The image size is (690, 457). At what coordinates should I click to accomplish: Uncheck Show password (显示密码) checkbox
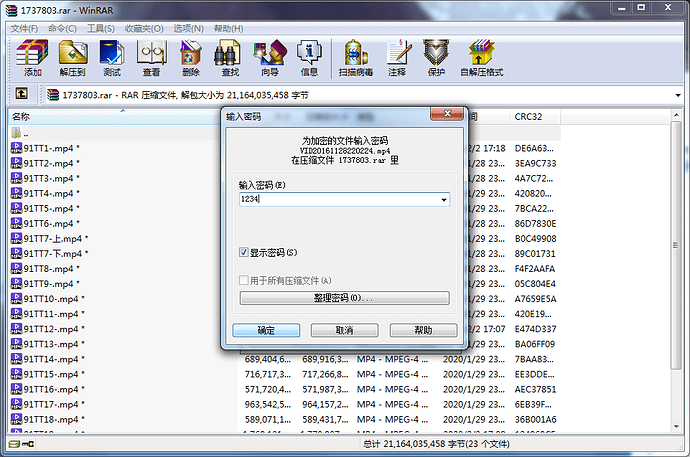pos(243,252)
